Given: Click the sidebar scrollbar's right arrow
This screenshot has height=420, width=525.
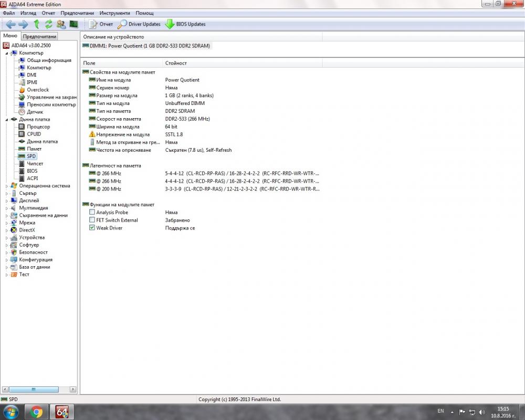Looking at the screenshot, I should coord(73,389).
